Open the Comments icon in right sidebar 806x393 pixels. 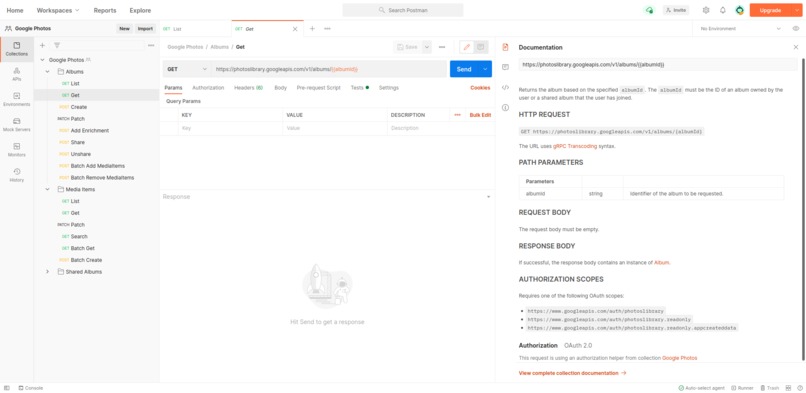click(505, 67)
